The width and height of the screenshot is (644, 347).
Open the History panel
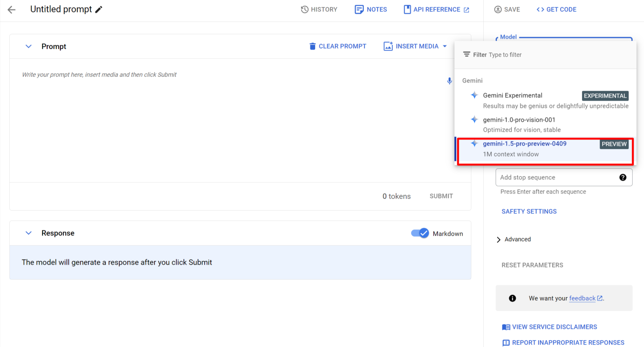[x=319, y=9]
